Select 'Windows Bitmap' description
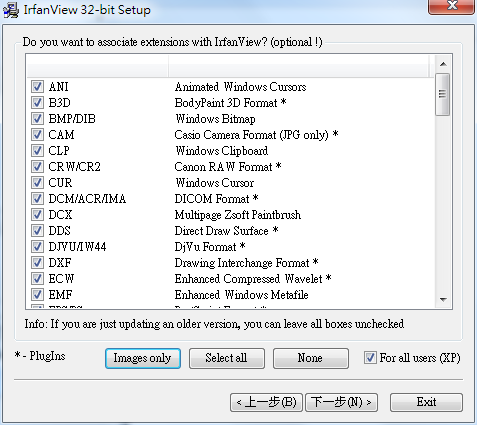The width and height of the screenshot is (477, 425). [215, 119]
